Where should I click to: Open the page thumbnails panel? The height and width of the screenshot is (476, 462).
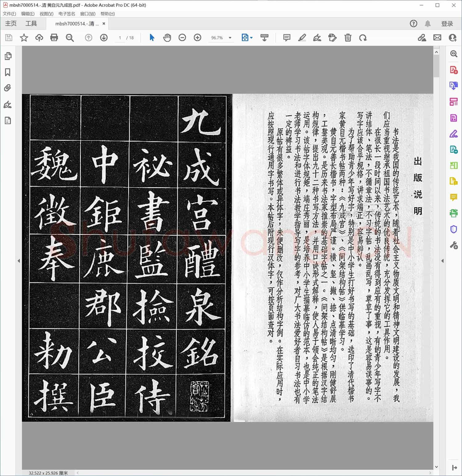pos(8,56)
